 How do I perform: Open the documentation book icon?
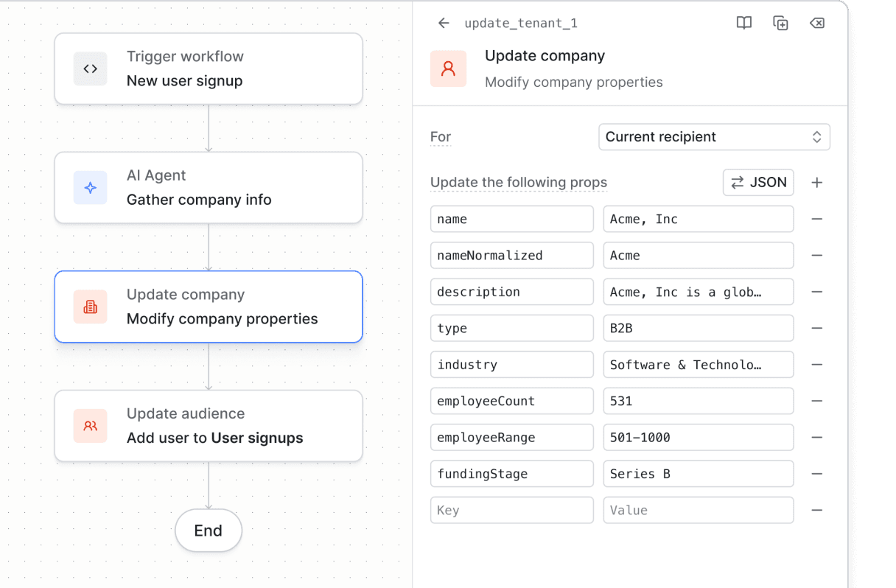[x=743, y=23]
